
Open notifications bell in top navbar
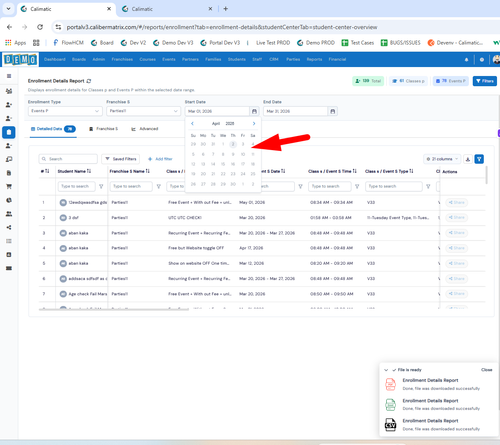click(x=466, y=60)
